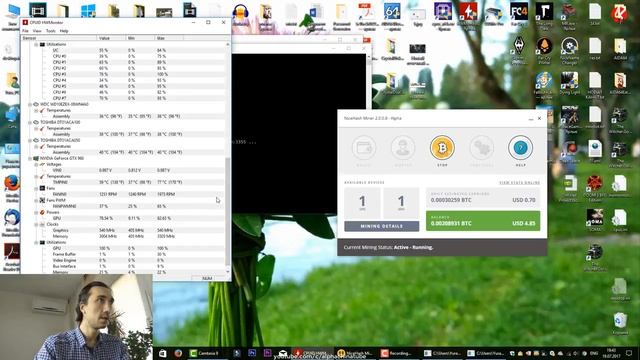Click the Current Mining Status bar text
This screenshot has width=640, height=360.
tap(388, 247)
